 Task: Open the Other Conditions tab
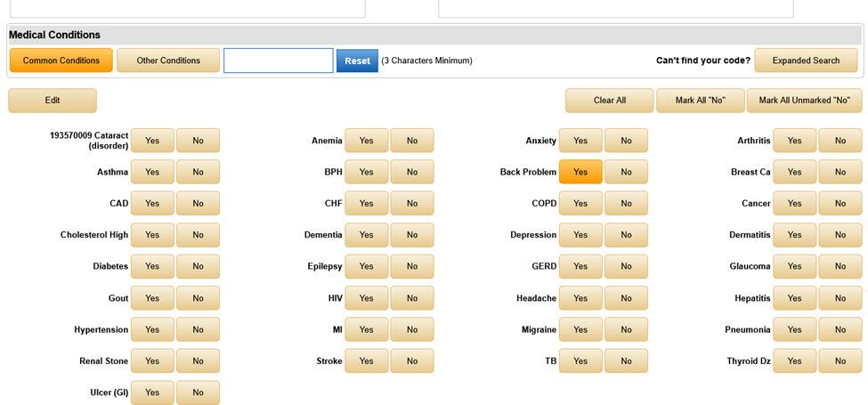(x=168, y=61)
